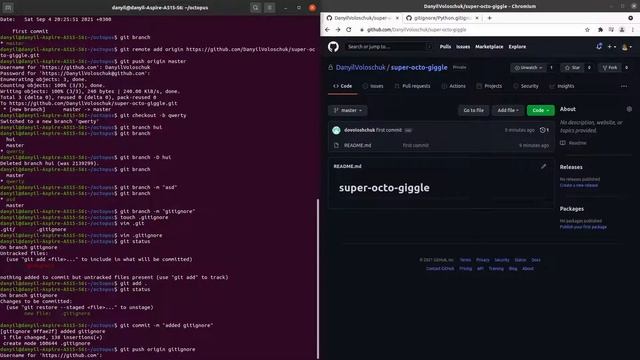The height and width of the screenshot is (360, 640).
Task: Click the terminal new-tab icon in title bar
Action: click(x=8, y=8)
